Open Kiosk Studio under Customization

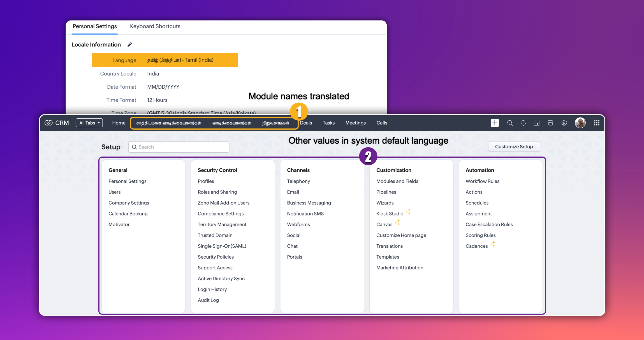[390, 214]
